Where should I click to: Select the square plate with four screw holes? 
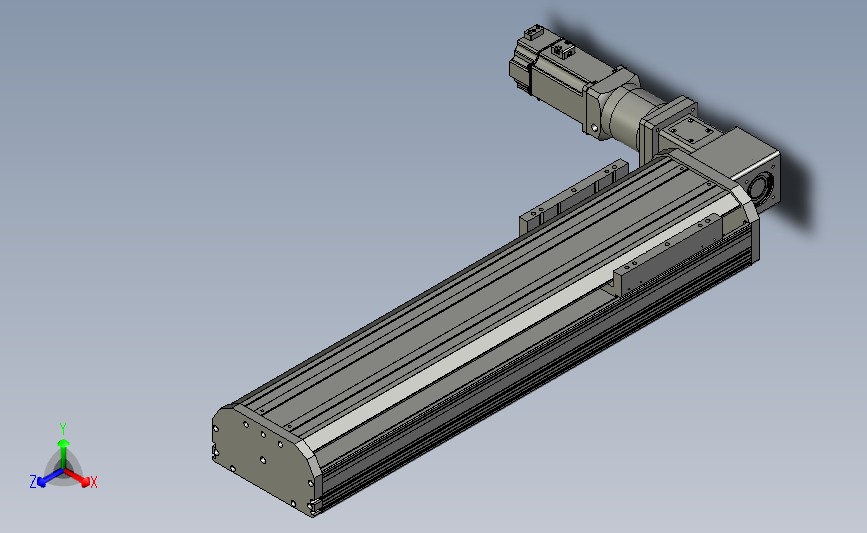[x=689, y=130]
